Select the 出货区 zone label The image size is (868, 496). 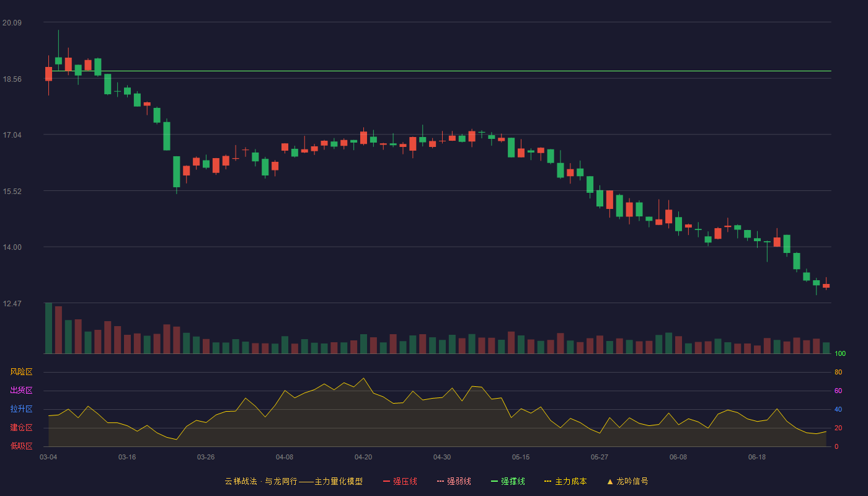coord(21,391)
